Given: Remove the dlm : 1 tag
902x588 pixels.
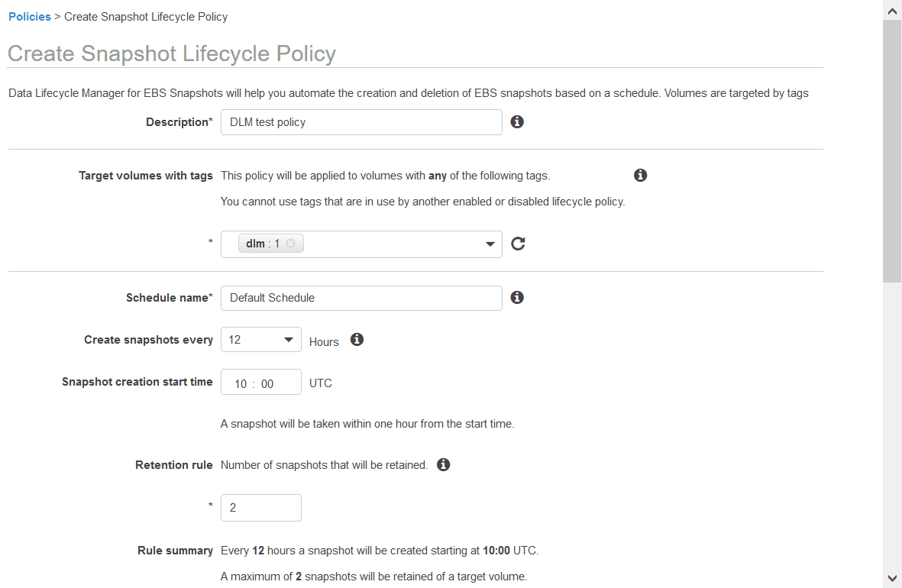Looking at the screenshot, I should point(290,244).
